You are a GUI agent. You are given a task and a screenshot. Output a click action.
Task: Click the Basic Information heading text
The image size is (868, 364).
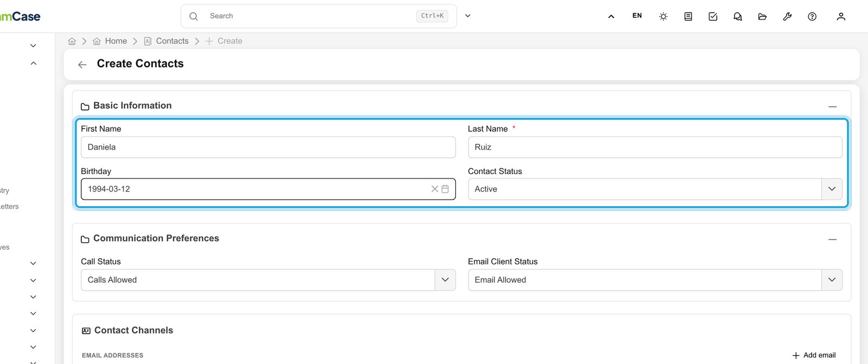[132, 106]
